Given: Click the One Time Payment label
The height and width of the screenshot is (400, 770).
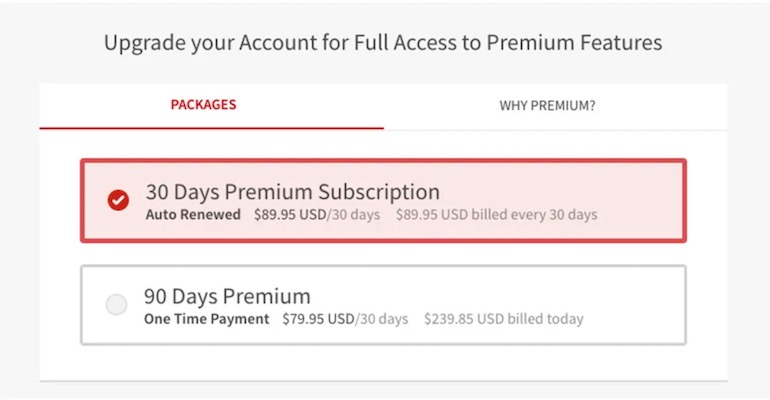Looking at the screenshot, I should [206, 319].
